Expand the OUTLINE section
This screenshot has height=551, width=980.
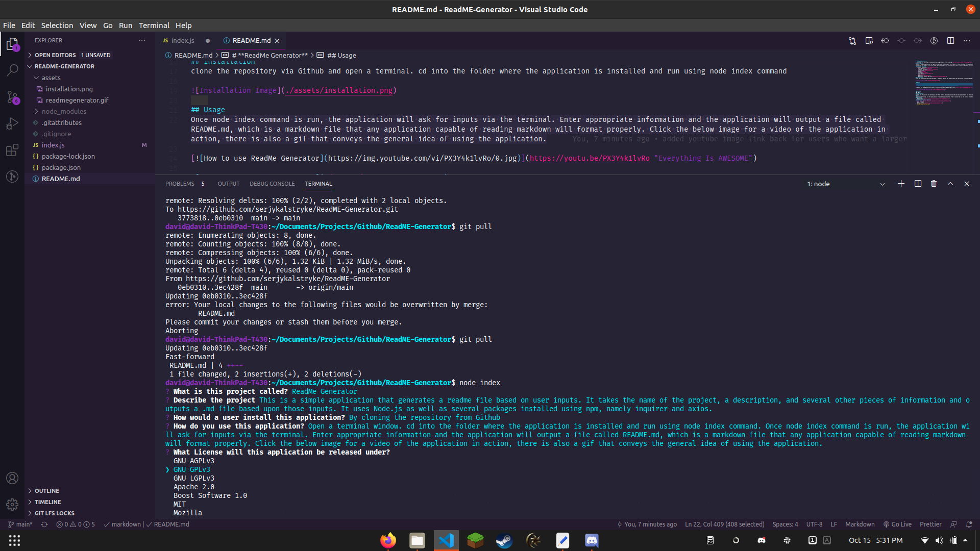[x=47, y=491]
